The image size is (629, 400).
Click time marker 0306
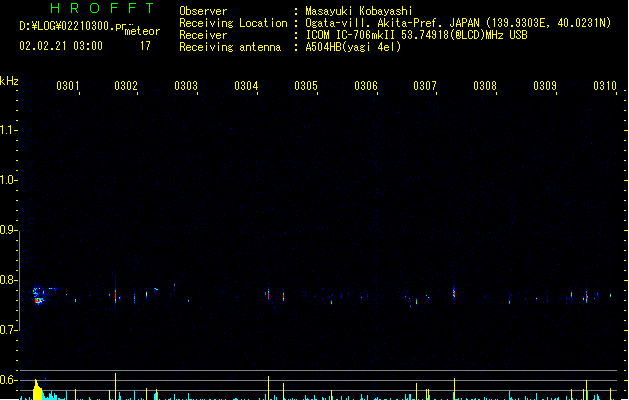point(366,85)
